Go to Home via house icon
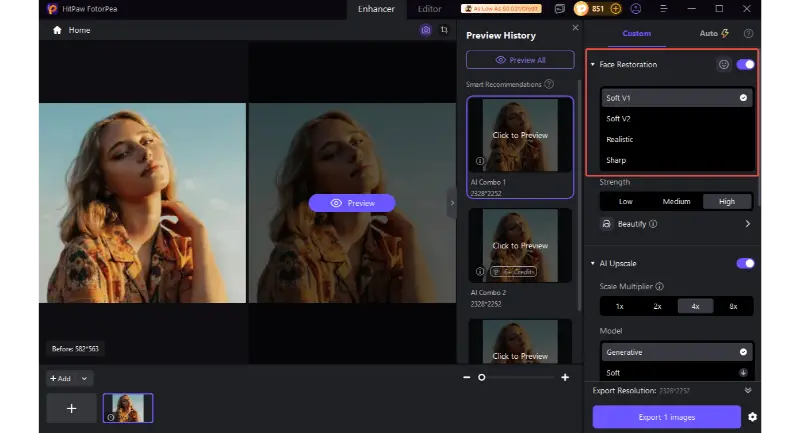The height and width of the screenshot is (433, 800). [57, 30]
